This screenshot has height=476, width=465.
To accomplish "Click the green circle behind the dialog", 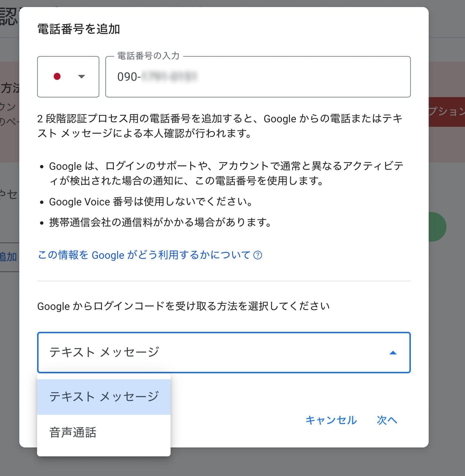I will [437, 227].
